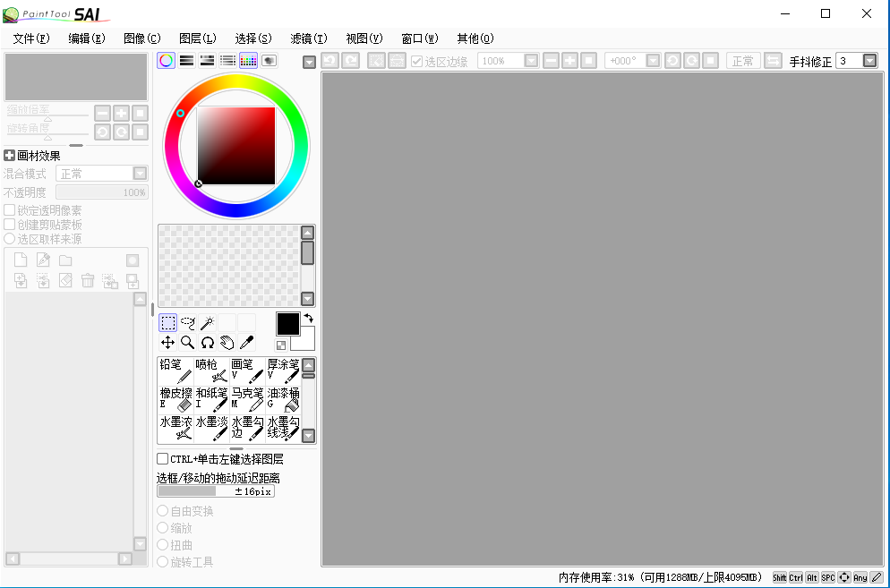Image resolution: width=890 pixels, height=588 pixels.
Task: Swap foreground and background colors arrow
Action: tap(308, 318)
